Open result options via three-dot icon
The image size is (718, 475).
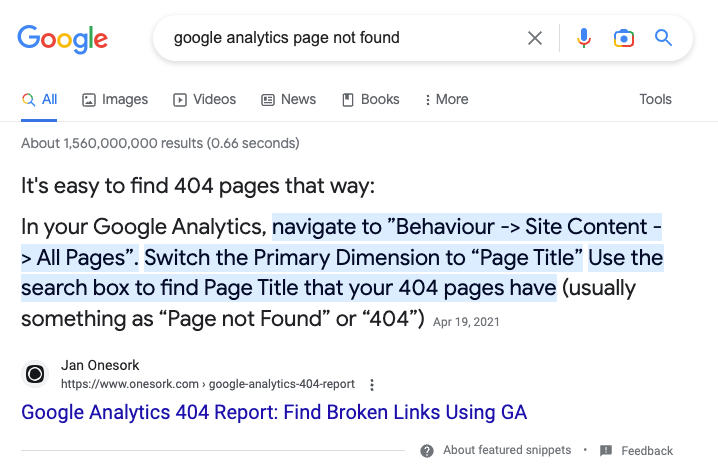pos(372,385)
